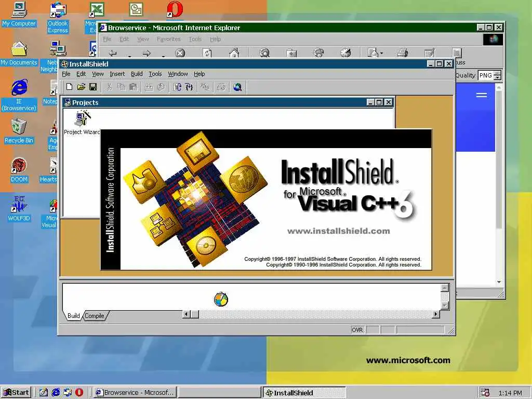Click the www.installshield.com text on splash
Screen dimensions: 532x399
pos(339,231)
